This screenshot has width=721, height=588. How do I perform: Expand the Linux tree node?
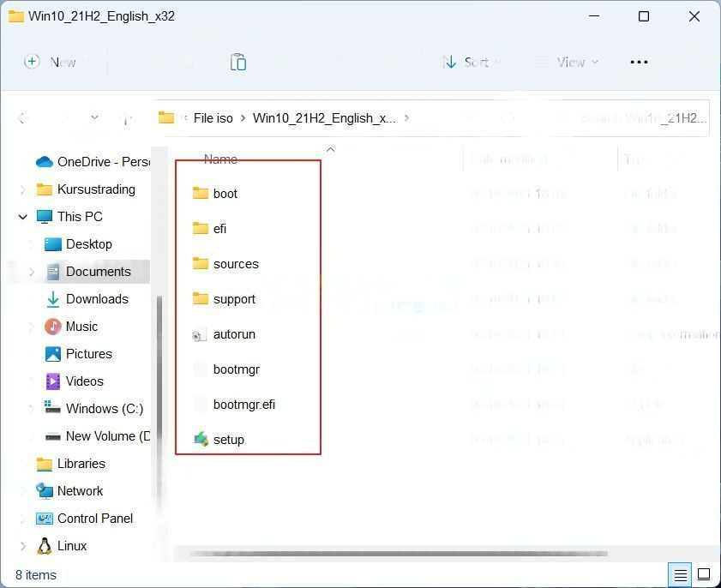22,546
